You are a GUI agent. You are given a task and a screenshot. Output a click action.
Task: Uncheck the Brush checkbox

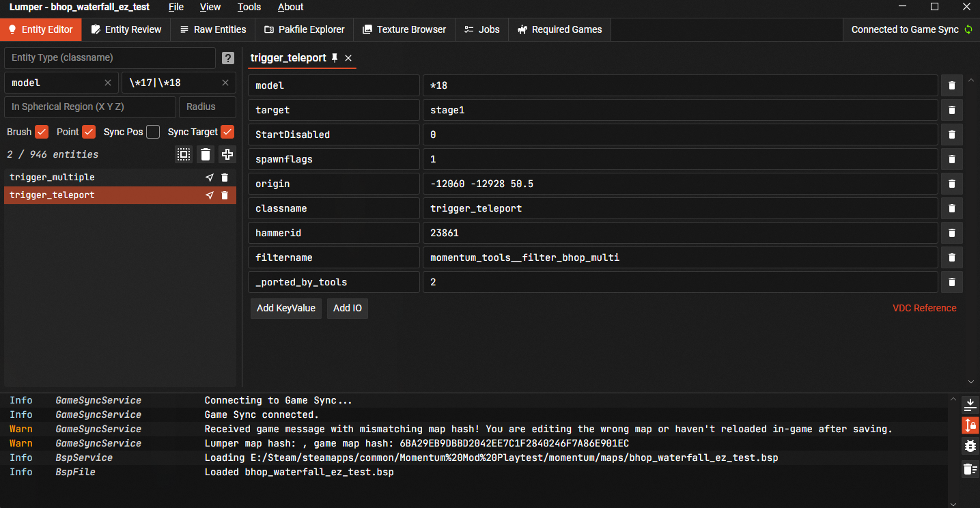click(x=42, y=132)
